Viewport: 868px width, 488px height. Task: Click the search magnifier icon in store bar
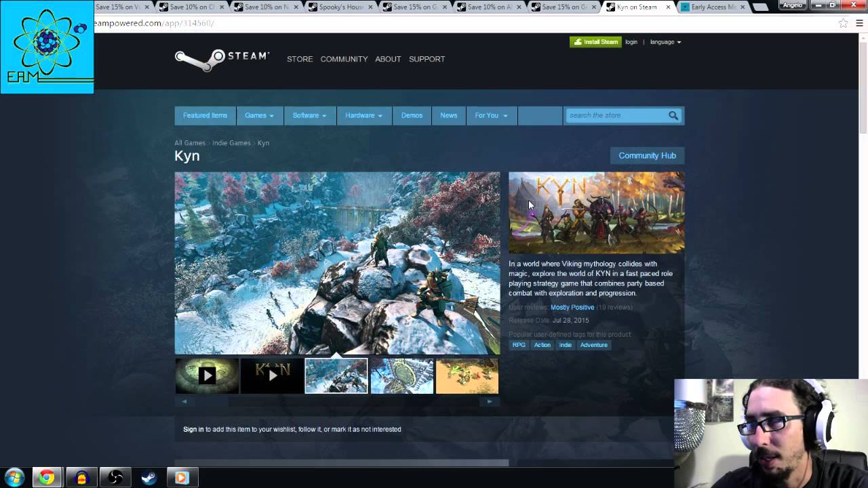673,115
